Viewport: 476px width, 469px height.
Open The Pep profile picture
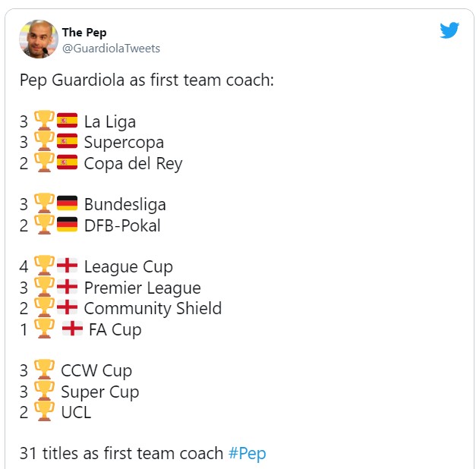39,39
